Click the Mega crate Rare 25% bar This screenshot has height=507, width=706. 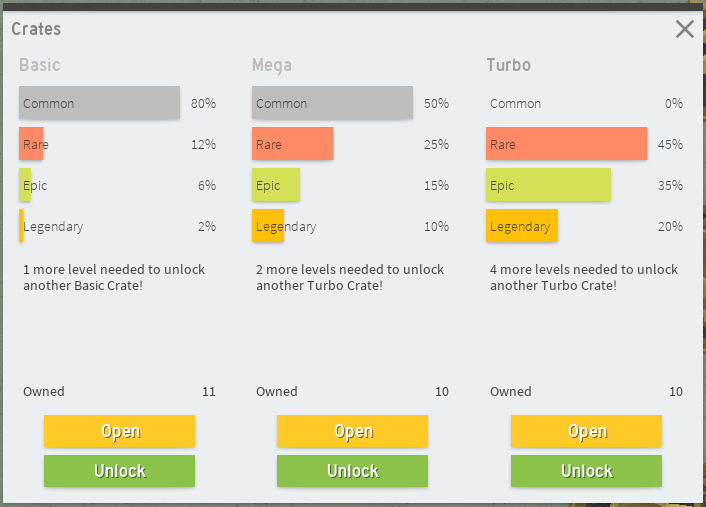tap(292, 144)
